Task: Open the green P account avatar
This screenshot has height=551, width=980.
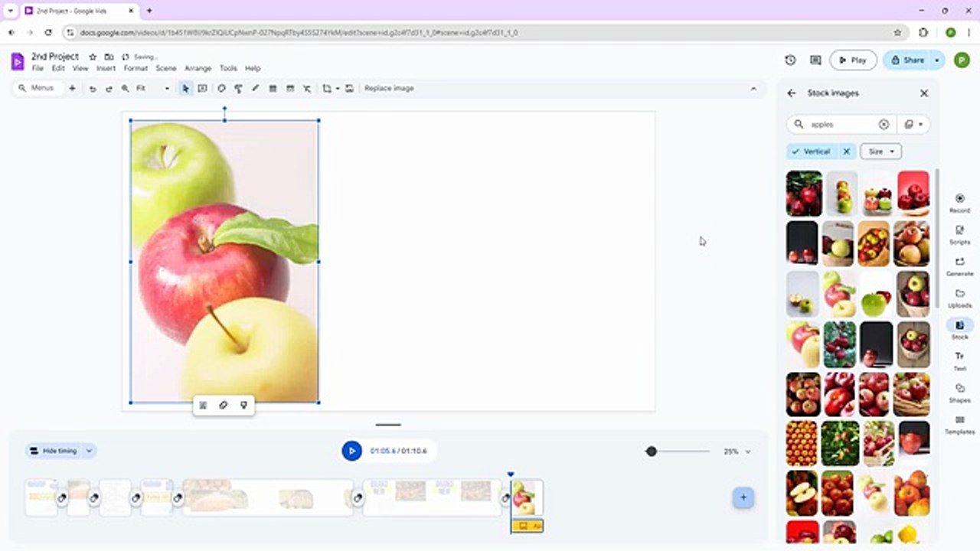Action: (x=962, y=60)
